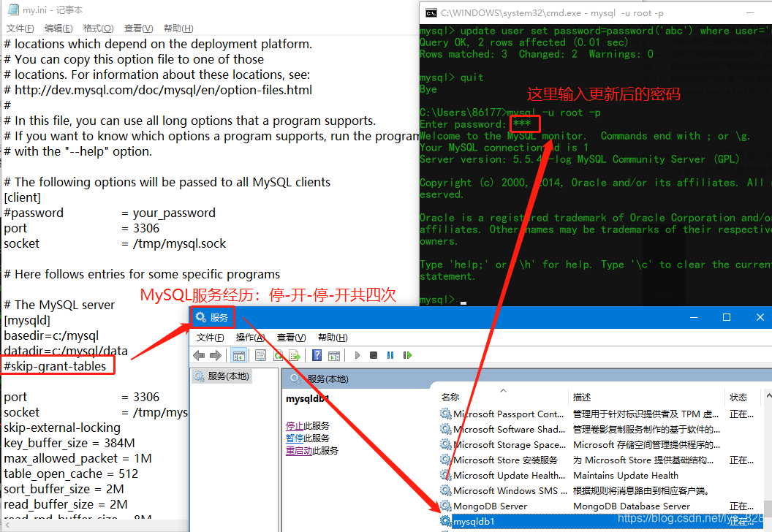Select Microsoft Store 安装服务 row

click(601, 460)
